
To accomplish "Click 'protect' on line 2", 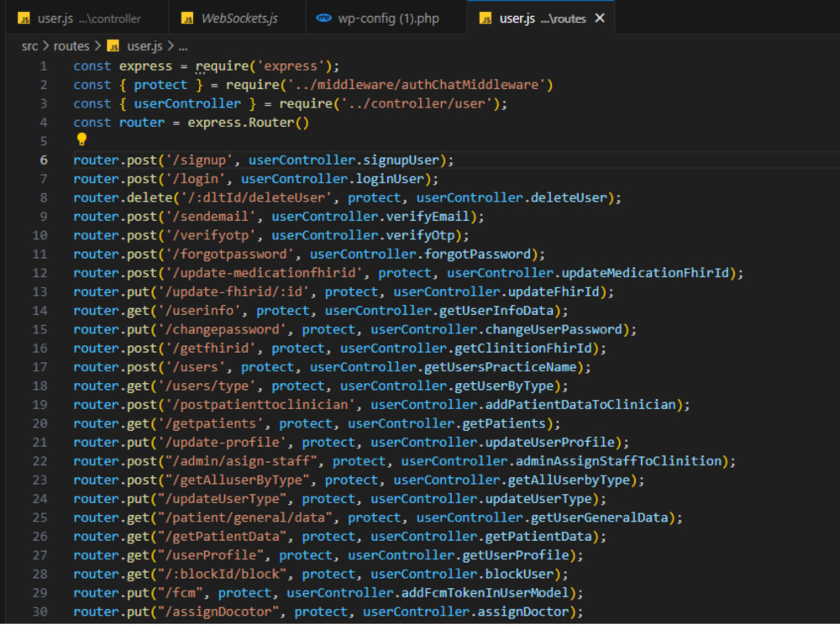I will (x=160, y=85).
